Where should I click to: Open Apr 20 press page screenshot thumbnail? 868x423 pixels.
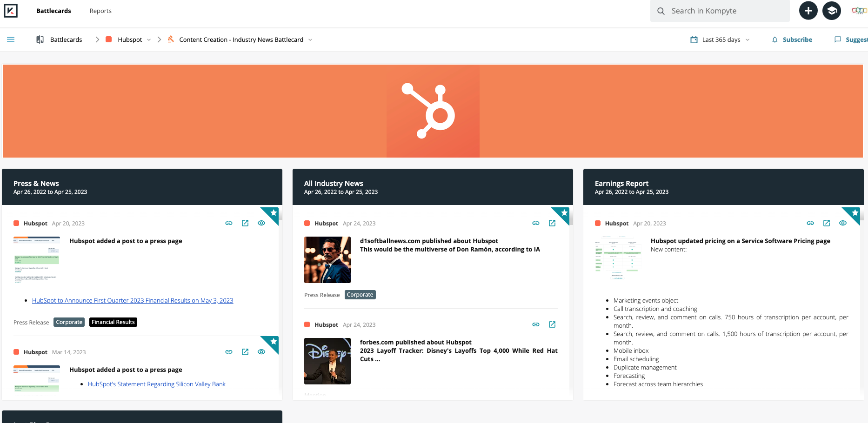coord(37,260)
